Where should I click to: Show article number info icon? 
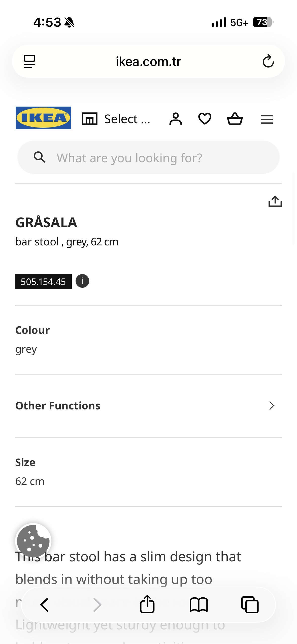(x=82, y=281)
